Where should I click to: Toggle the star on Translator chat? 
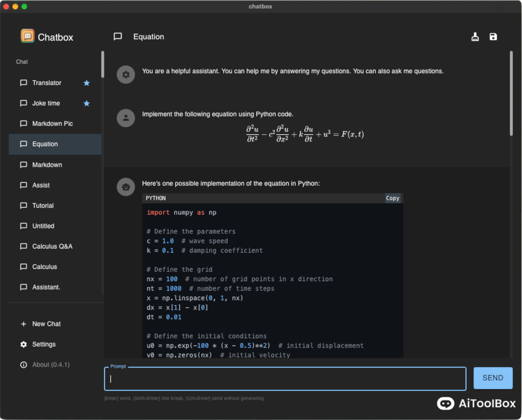click(x=87, y=83)
